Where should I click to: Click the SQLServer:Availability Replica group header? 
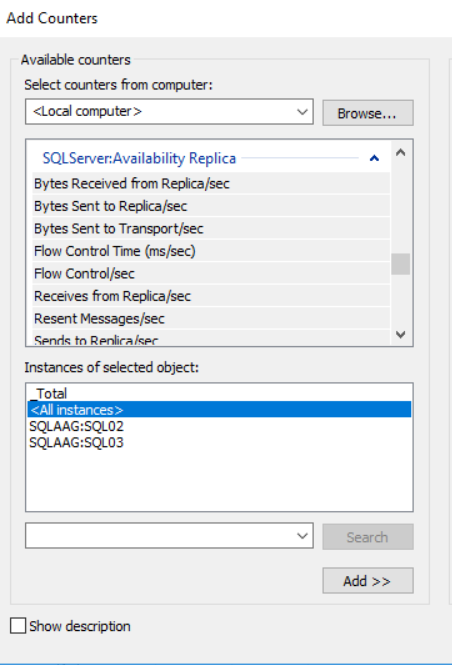tap(139, 158)
